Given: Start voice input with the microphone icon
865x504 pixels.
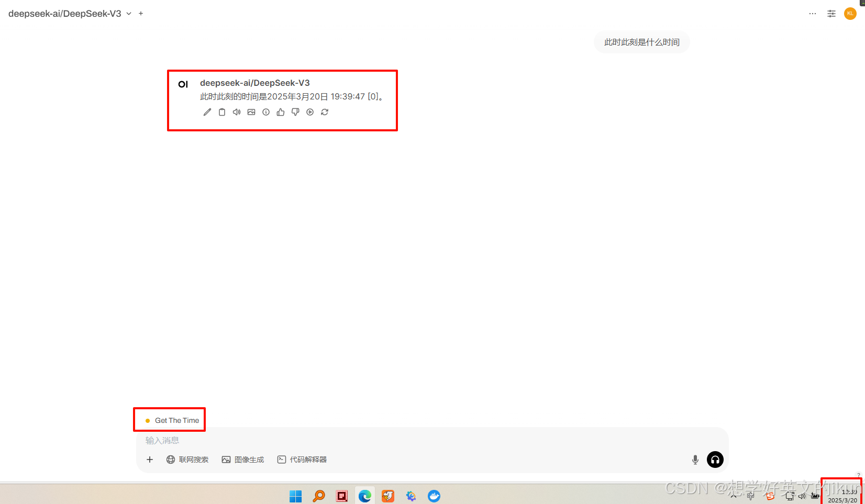Looking at the screenshot, I should click(695, 460).
